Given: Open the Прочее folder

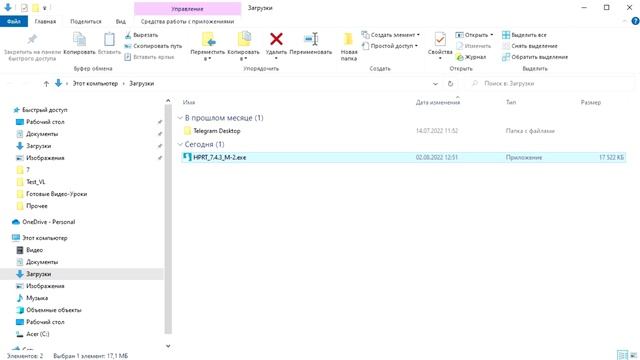Looking at the screenshot, I should point(37,206).
